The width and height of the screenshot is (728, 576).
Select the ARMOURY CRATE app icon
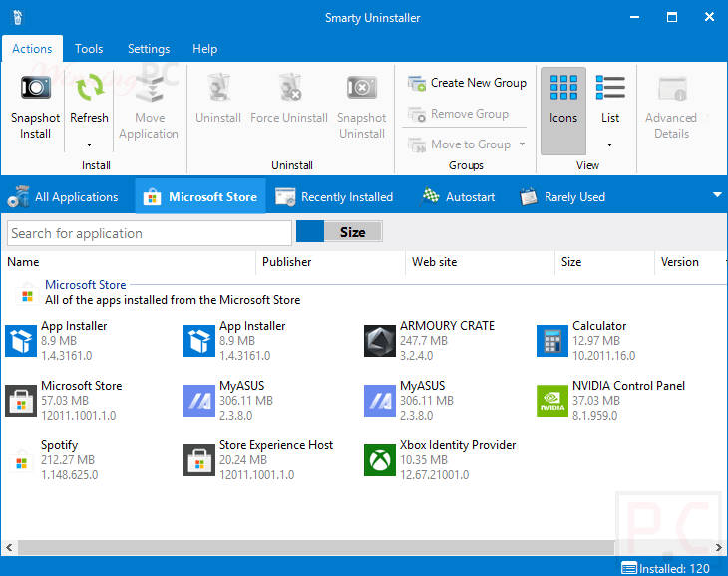[380, 341]
